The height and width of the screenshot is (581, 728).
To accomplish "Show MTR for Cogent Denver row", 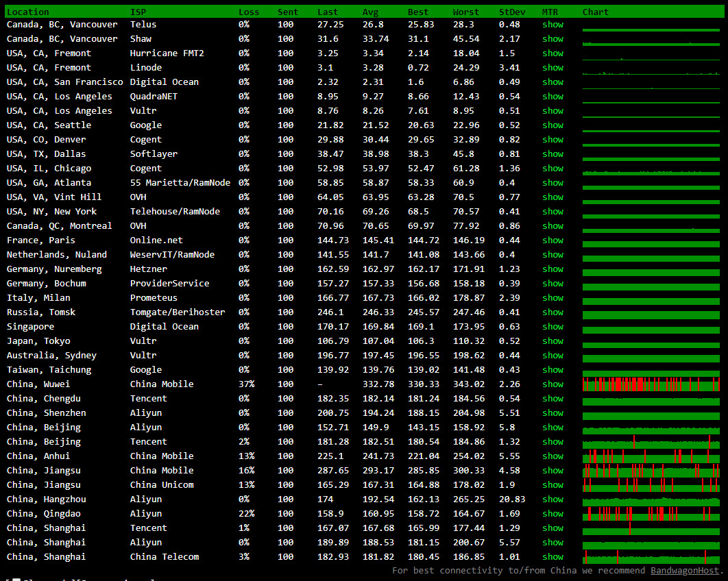I will 553,140.
